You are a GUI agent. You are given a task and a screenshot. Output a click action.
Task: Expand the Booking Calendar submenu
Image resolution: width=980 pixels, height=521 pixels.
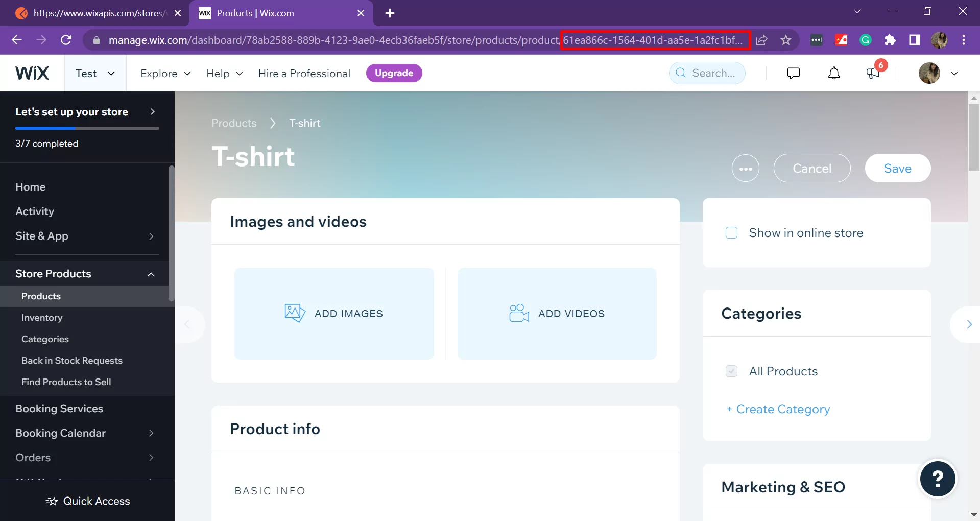click(151, 433)
